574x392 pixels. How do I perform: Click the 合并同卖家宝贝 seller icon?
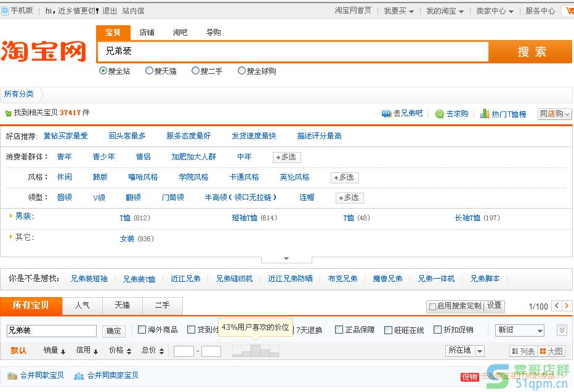79,375
